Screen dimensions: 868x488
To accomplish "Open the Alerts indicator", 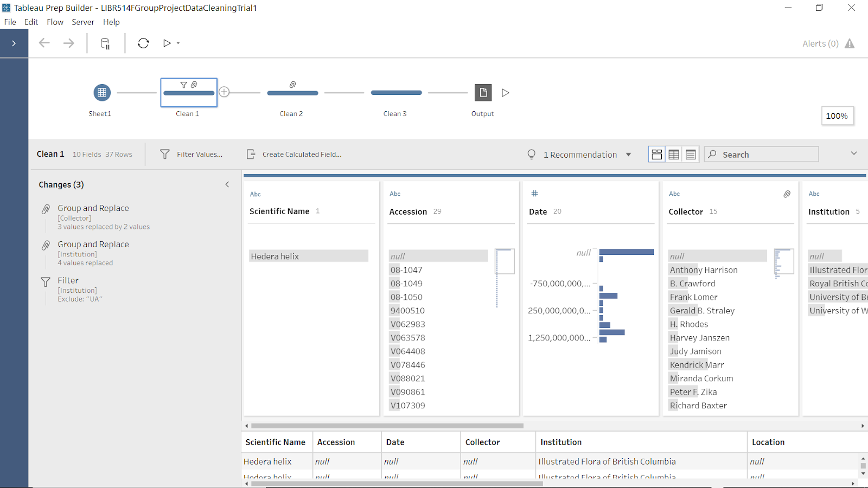I will [x=828, y=44].
